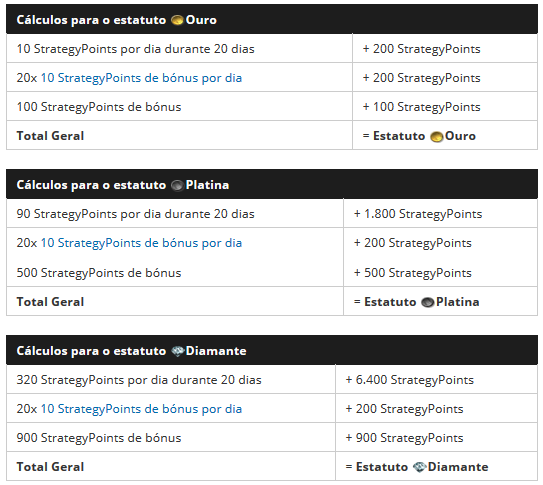The height and width of the screenshot is (485, 543).
Task: Click the gold coin icon in the Ouro header
Action: coord(177,20)
